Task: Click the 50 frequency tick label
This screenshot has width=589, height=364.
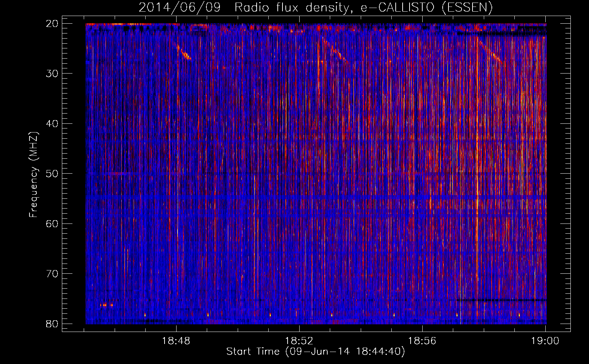Action: click(52, 174)
